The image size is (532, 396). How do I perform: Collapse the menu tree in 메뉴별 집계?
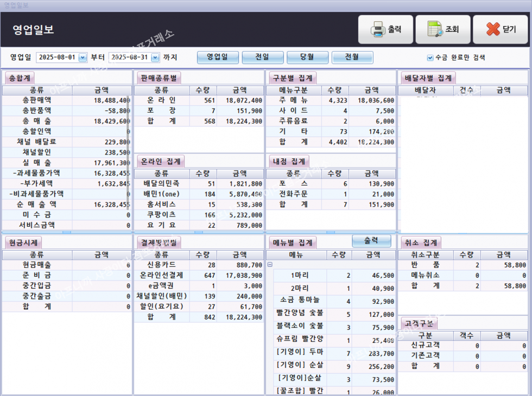point(270,264)
